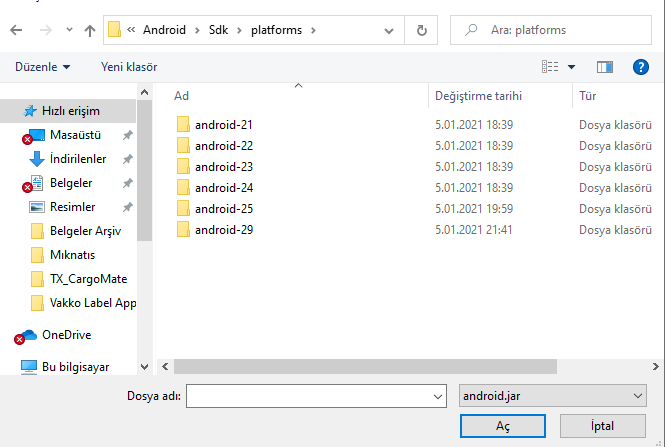The image size is (665, 447).
Task: Refresh the platforms folder view
Action: pyautogui.click(x=422, y=30)
